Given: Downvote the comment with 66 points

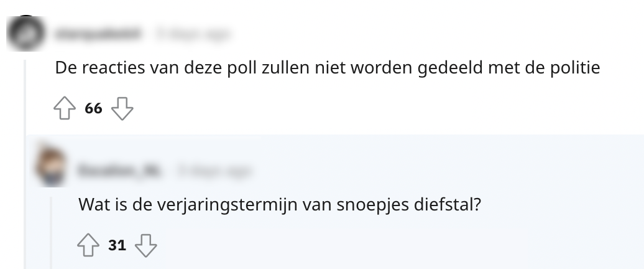Looking at the screenshot, I should tap(122, 109).
